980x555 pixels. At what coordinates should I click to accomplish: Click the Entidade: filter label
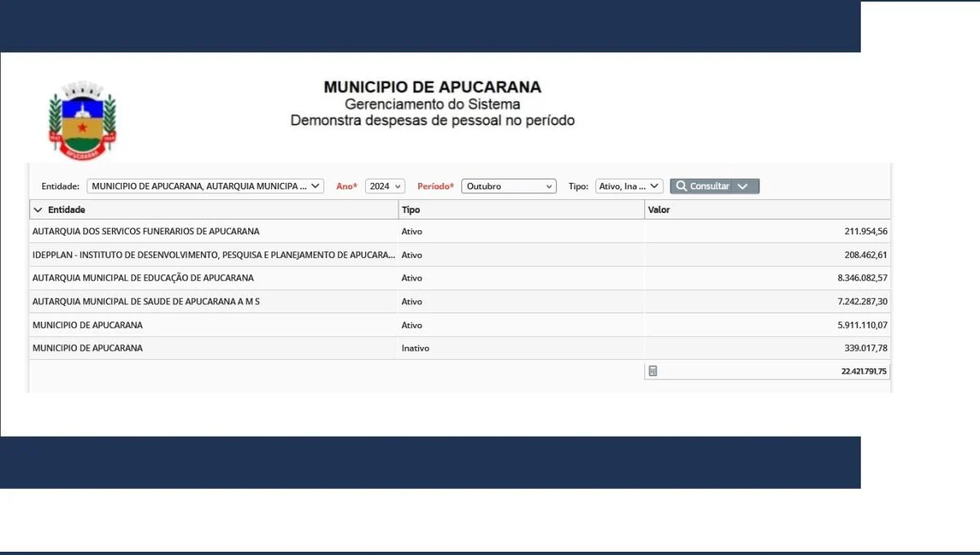(x=60, y=186)
